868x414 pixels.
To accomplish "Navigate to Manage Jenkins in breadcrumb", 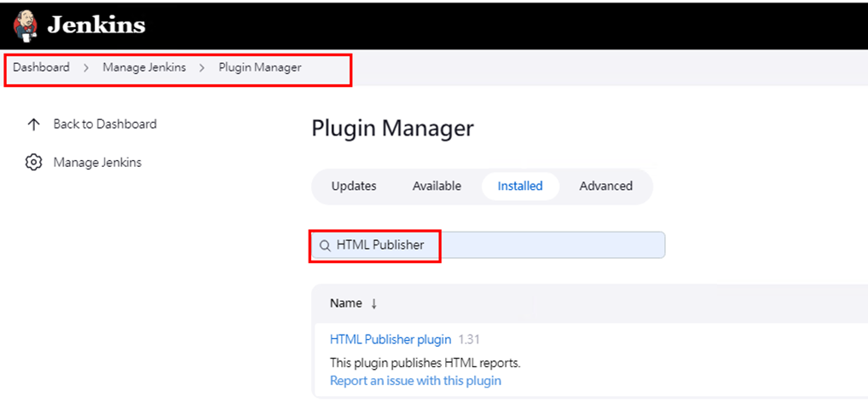I will pos(144,67).
